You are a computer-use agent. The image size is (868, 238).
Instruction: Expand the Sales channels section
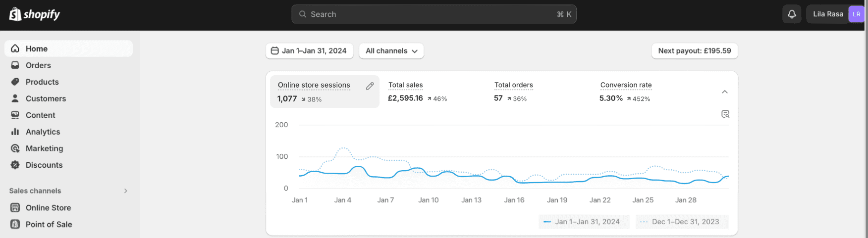point(125,191)
